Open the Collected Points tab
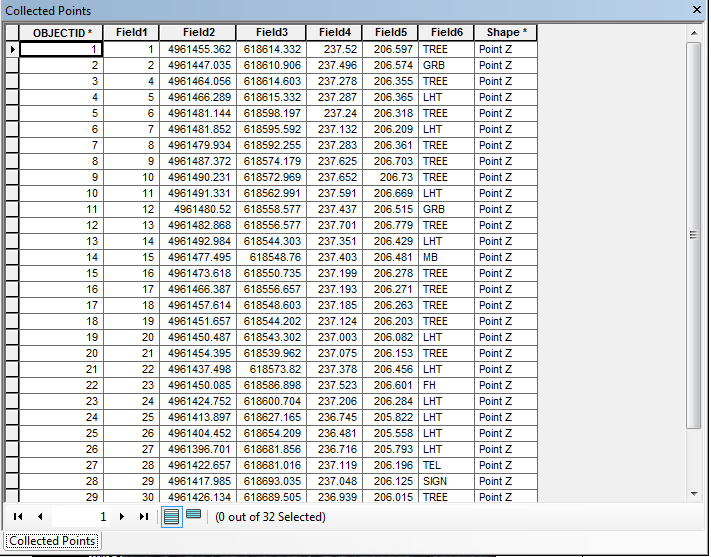This screenshot has width=711, height=557. [52, 541]
